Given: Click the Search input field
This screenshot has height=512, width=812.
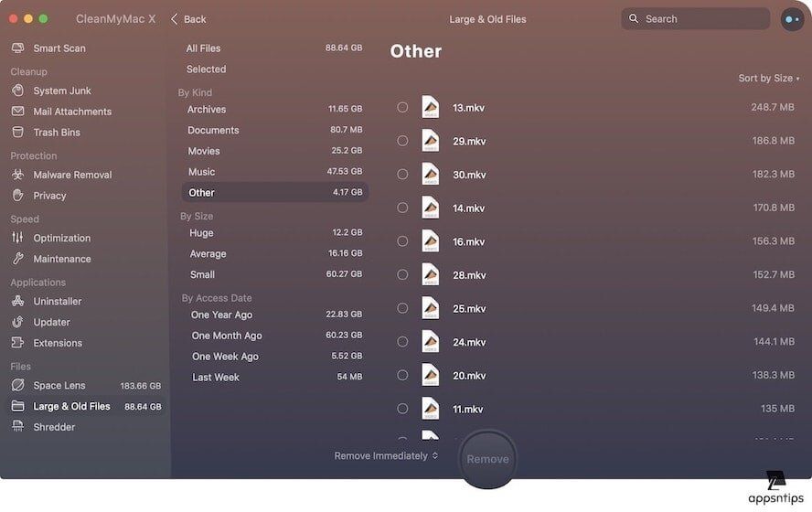Looking at the screenshot, I should point(696,18).
